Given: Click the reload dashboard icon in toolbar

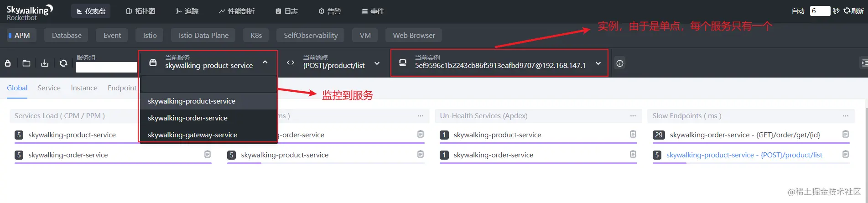Looking at the screenshot, I should click(x=63, y=63).
